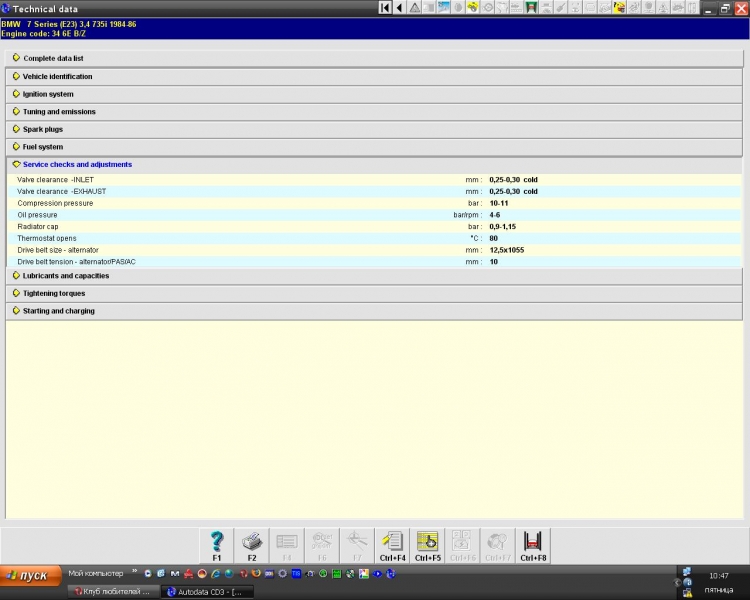Click the back arrow toolbar icon
The height and width of the screenshot is (600, 750).
point(399,8)
